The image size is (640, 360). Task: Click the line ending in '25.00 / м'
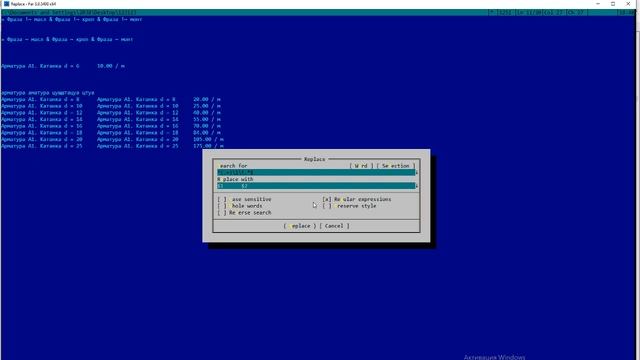click(111, 106)
